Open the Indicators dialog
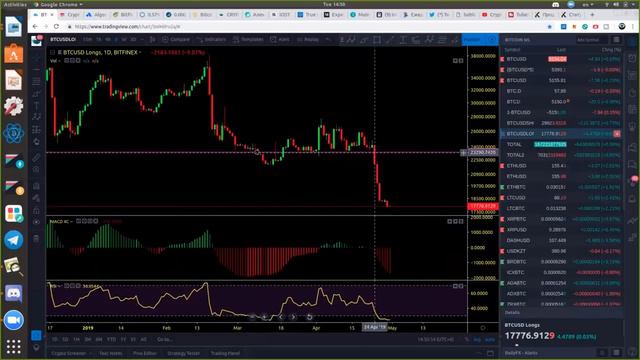Image resolution: width=640 pixels, height=360 pixels. coord(211,40)
